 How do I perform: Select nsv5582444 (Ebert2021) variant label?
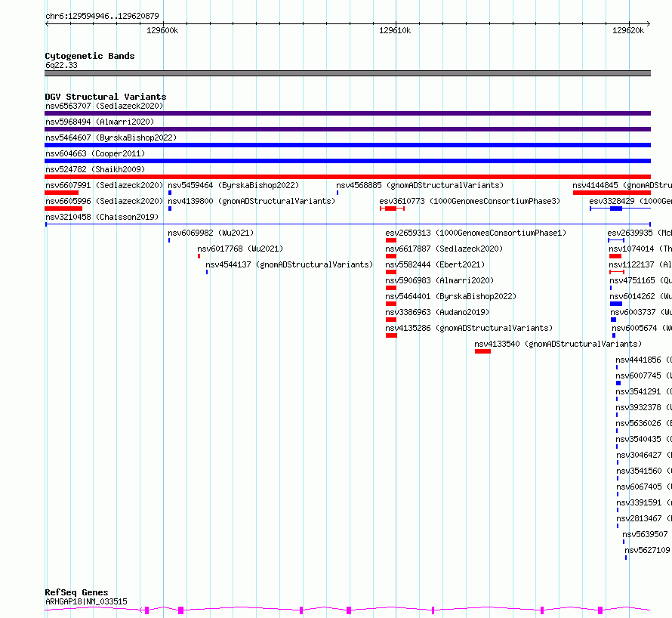(435, 264)
